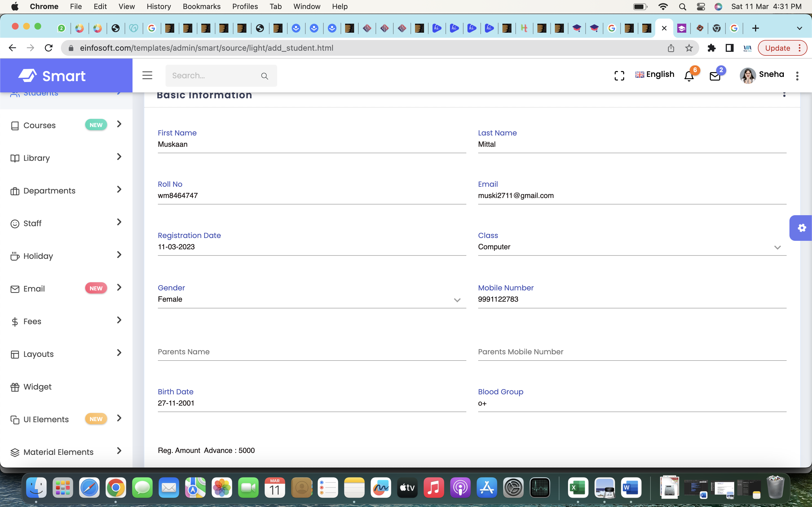The height and width of the screenshot is (507, 812).
Task: Click the Parents Mobile Number field
Action: [632, 352]
